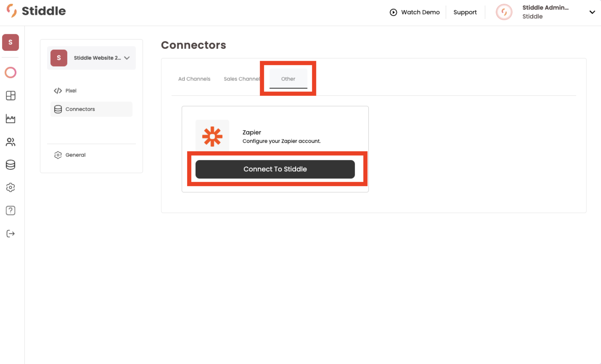Click the red S workspace avatar in sidebar
Image resolution: width=601 pixels, height=364 pixels.
(11, 42)
